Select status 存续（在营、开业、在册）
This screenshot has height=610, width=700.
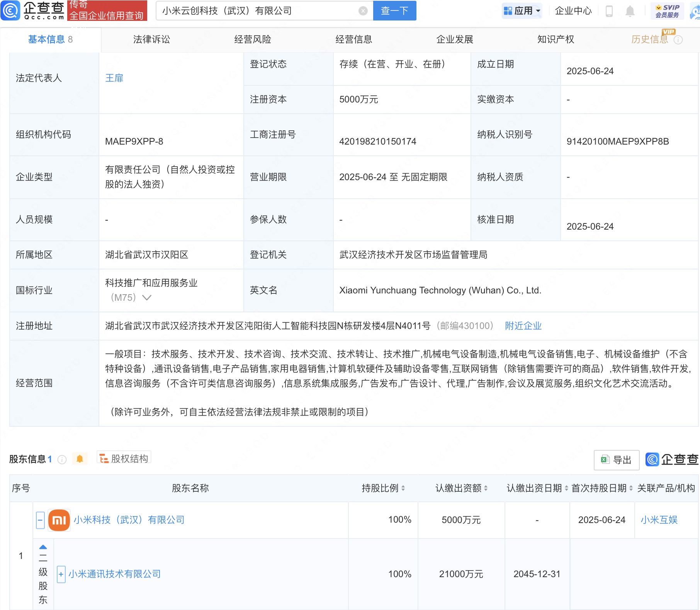click(x=392, y=64)
